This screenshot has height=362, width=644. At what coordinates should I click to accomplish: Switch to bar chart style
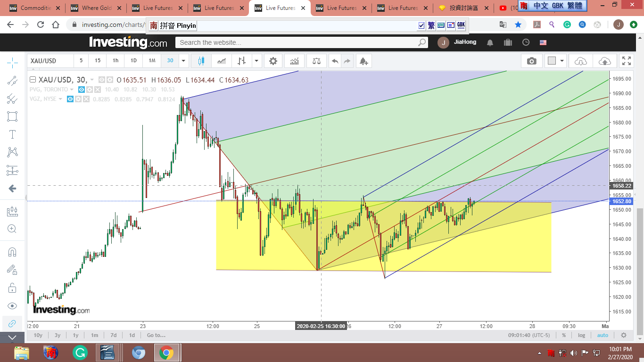[x=242, y=61]
